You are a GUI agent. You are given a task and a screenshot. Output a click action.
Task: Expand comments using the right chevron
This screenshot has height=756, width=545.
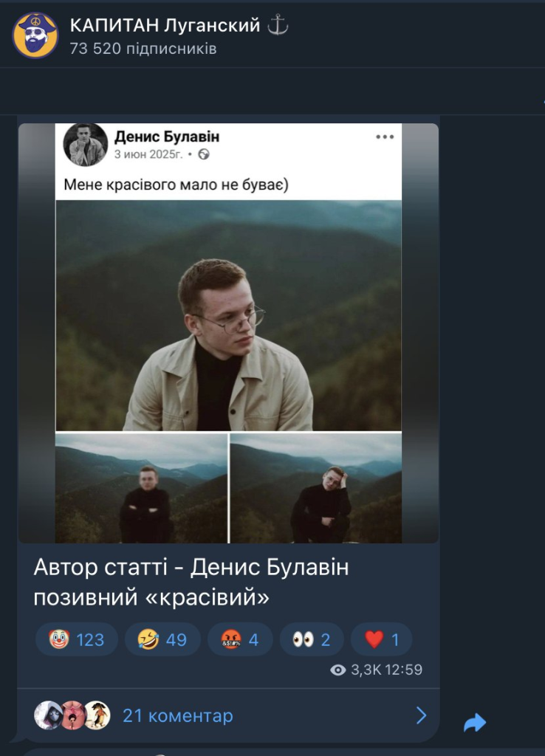[421, 715]
